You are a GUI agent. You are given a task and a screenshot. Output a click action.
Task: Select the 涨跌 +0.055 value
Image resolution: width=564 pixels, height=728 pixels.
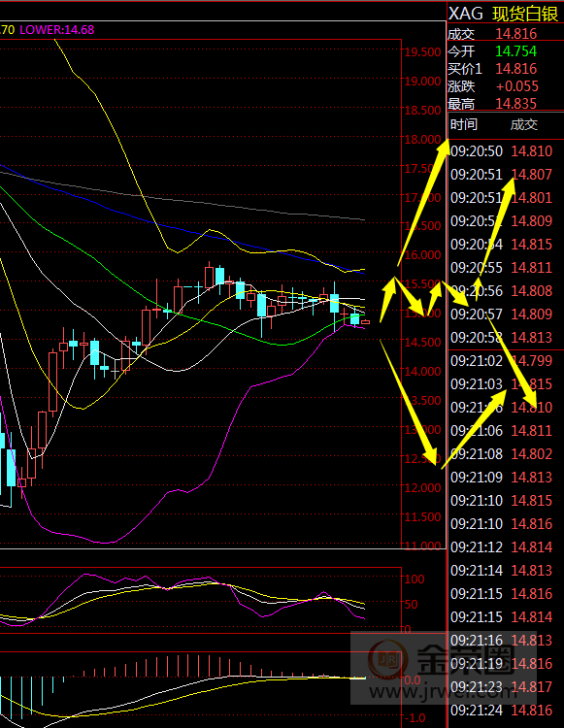click(x=516, y=86)
